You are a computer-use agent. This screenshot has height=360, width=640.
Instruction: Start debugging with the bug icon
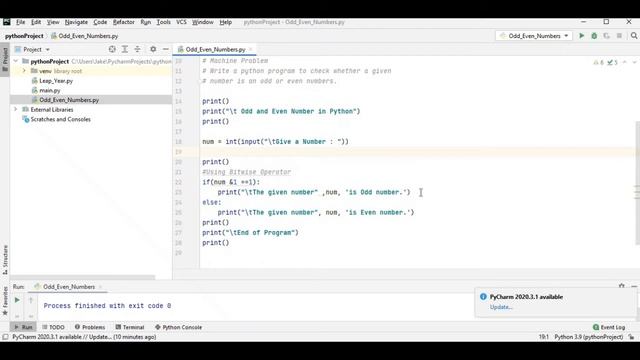pyautogui.click(x=594, y=36)
